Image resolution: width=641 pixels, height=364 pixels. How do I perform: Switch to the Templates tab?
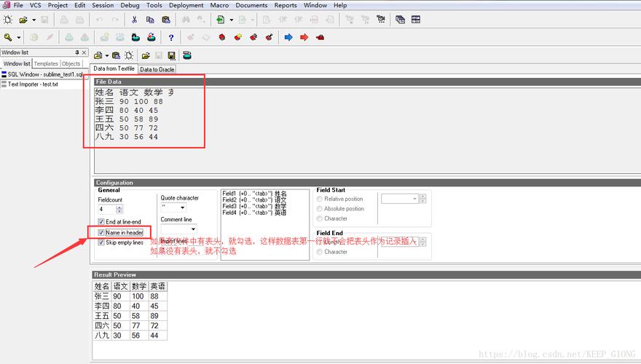point(46,64)
